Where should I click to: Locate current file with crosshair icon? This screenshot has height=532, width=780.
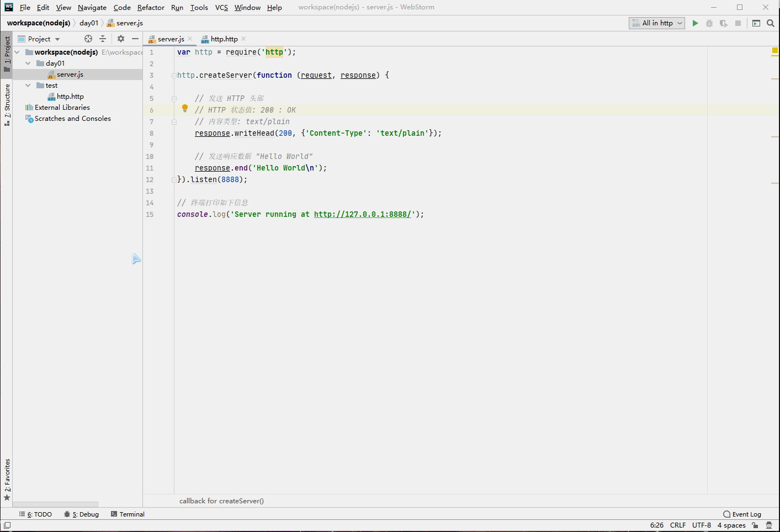click(x=88, y=39)
